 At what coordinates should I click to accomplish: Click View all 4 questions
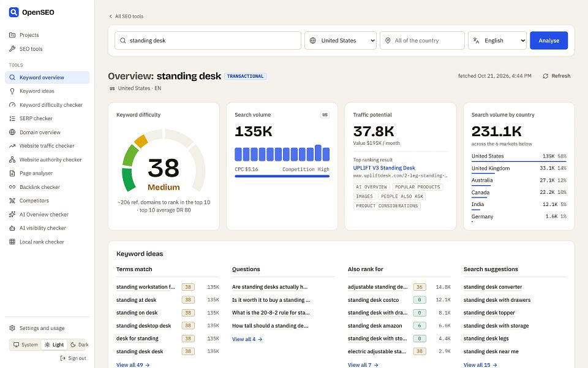point(247,339)
